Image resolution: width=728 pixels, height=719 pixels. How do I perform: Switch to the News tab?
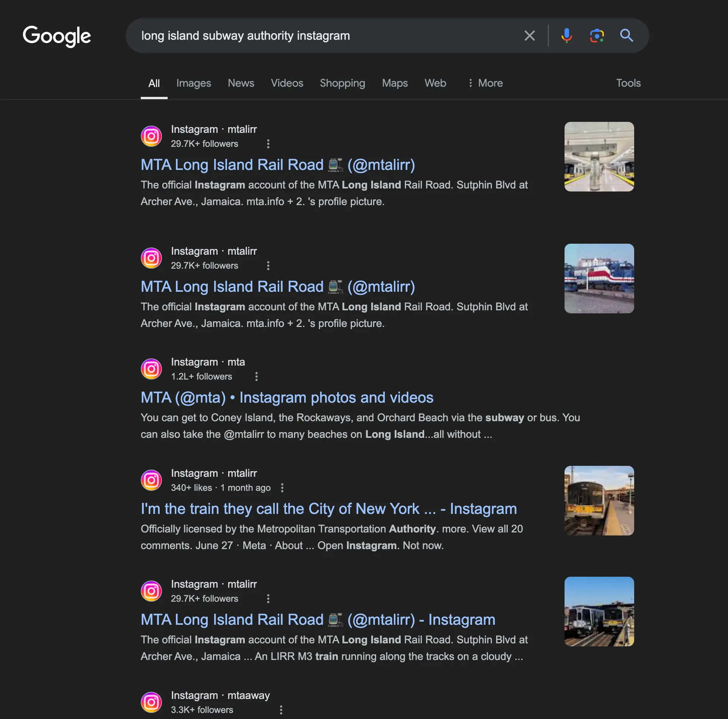click(241, 83)
